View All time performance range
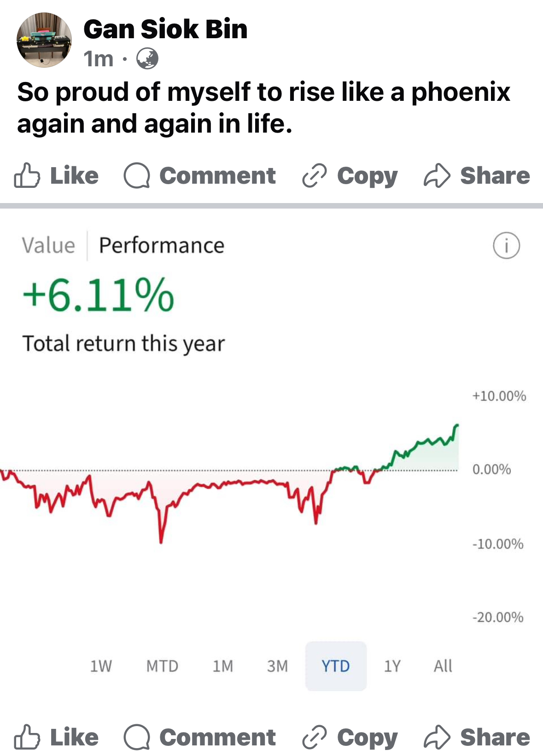543x756 pixels. pos(443,666)
